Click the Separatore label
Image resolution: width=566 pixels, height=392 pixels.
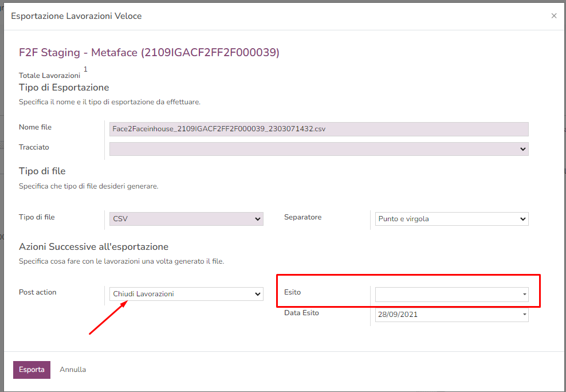click(x=302, y=217)
